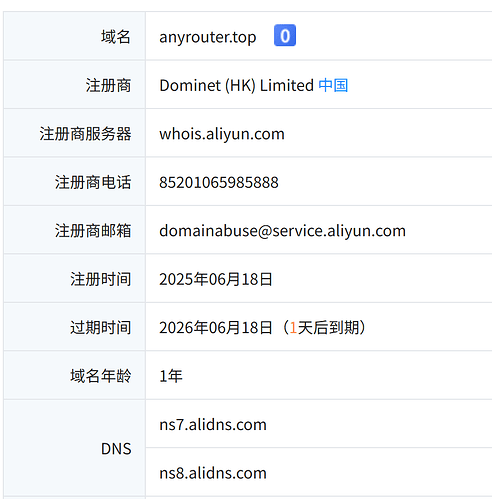Select the email domainabuse@service.aliyun.com
This screenshot has width=492, height=499.
coord(282,231)
